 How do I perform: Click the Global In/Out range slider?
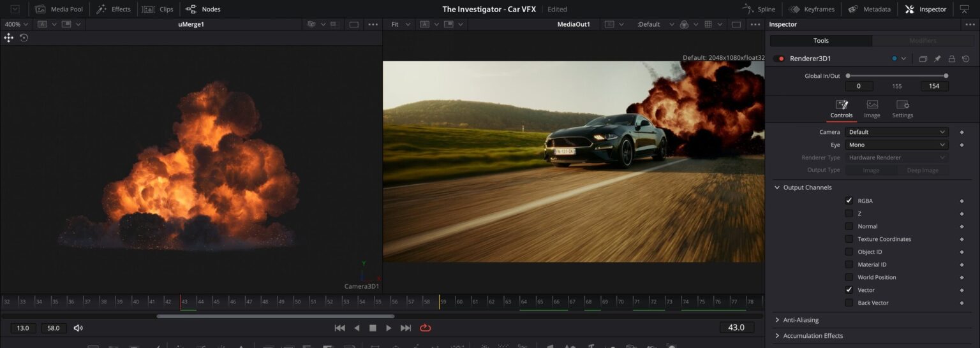pyautogui.click(x=896, y=76)
